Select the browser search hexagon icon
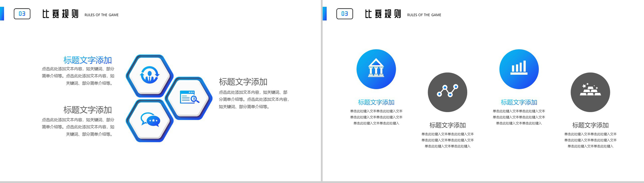The image size is (644, 183). pos(189,98)
